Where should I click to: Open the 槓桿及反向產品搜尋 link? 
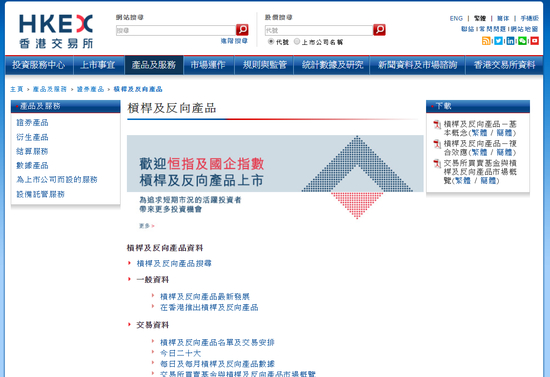[174, 263]
